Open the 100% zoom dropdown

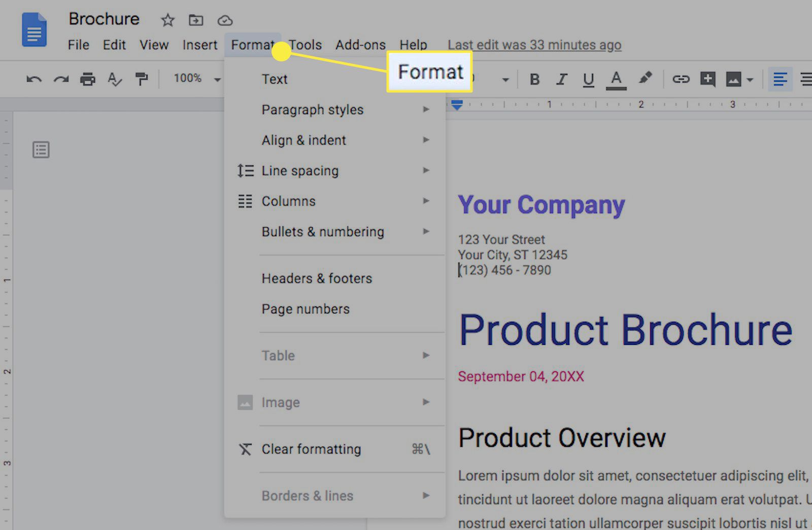[x=197, y=79]
